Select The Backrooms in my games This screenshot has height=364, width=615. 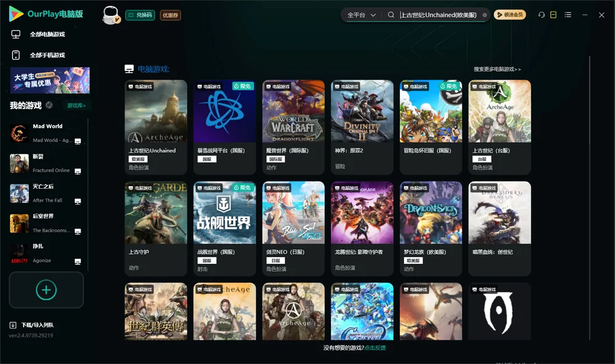pos(46,224)
